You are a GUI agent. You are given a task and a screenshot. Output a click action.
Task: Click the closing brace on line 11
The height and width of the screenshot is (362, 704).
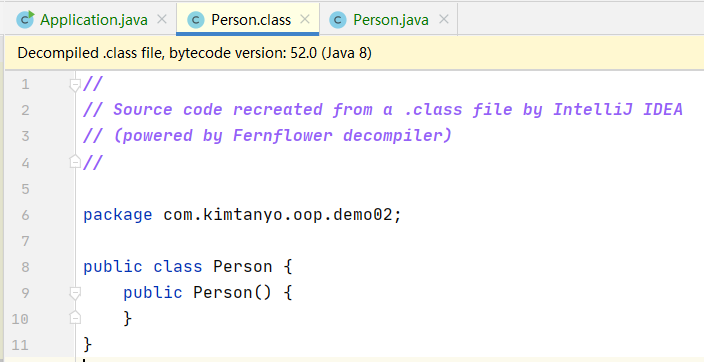click(88, 345)
